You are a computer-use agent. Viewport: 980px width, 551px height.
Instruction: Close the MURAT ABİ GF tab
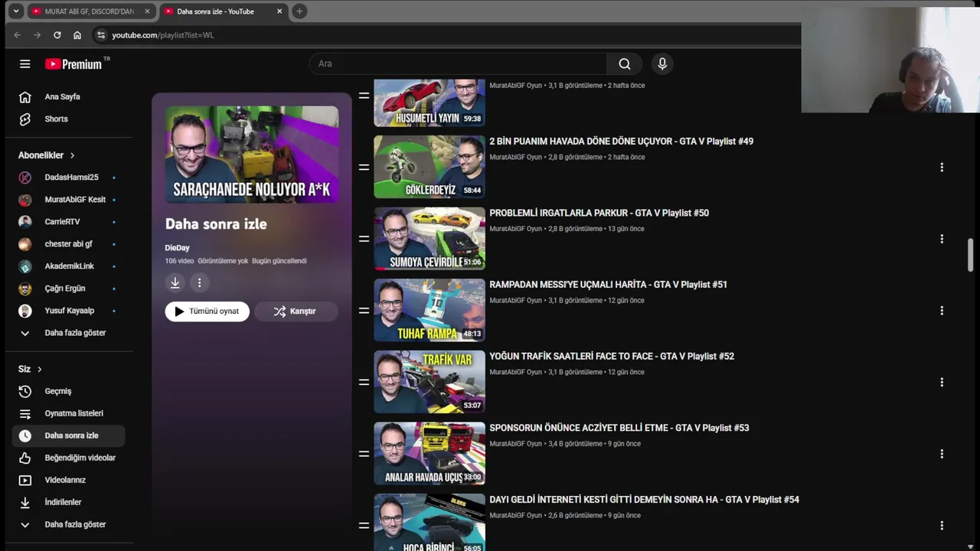pyautogui.click(x=147, y=11)
